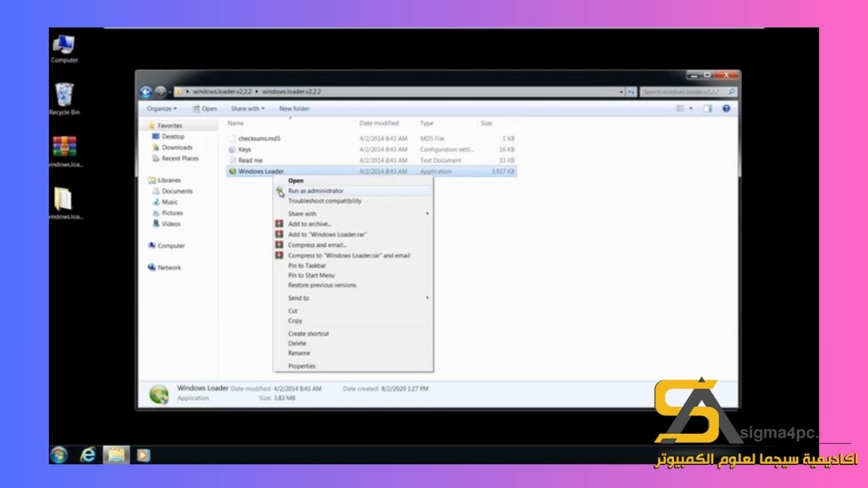
Task: Open the Documents library in the sidebar
Action: (177, 191)
